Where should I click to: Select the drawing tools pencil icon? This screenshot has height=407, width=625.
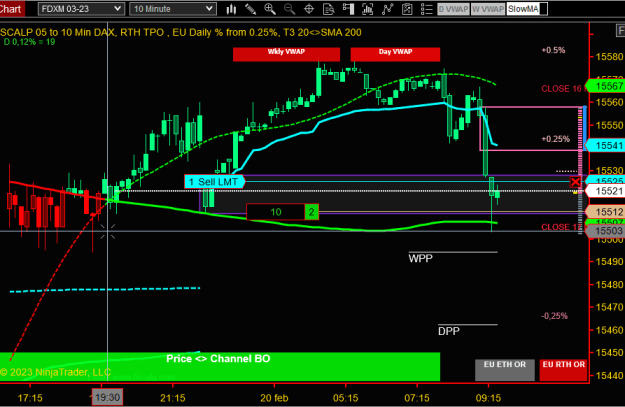(x=250, y=9)
